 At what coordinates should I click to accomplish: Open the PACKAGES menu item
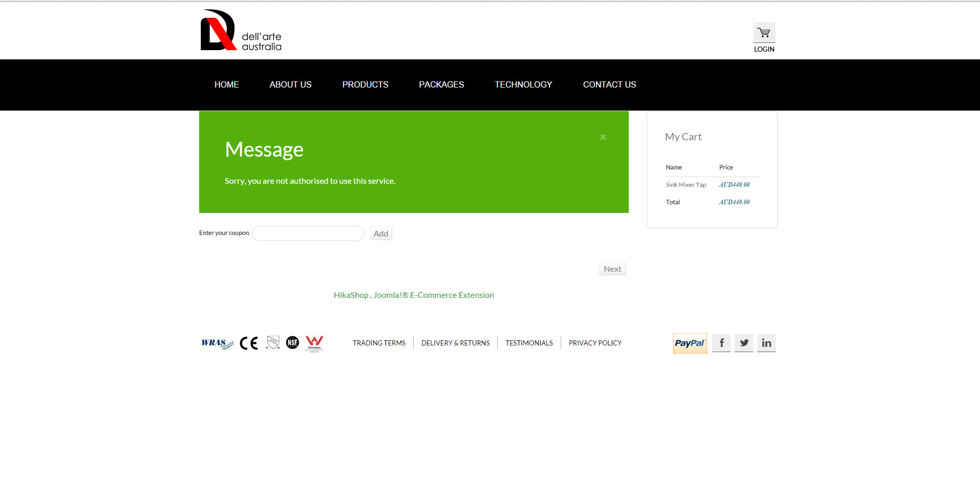pyautogui.click(x=442, y=85)
